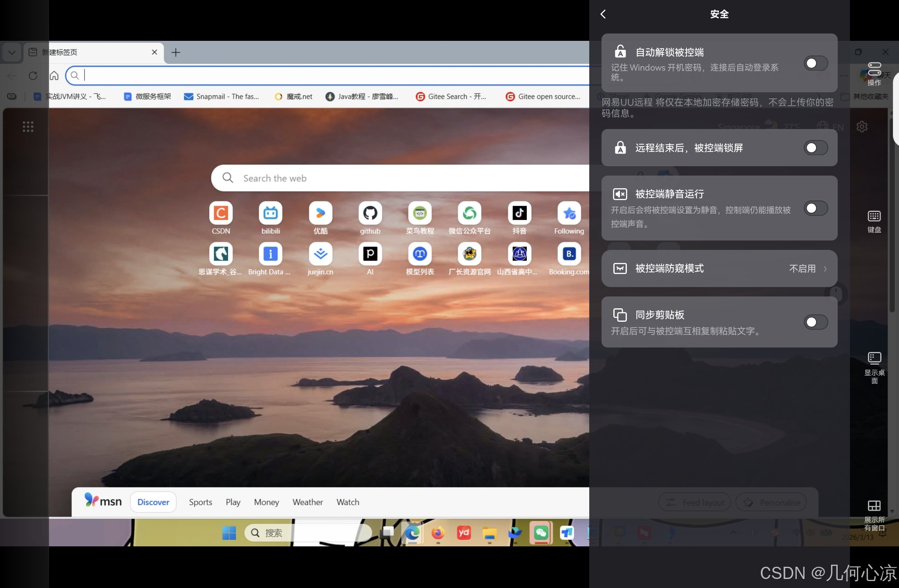Switch to the Weather tab
Viewport: 899px width, 588px height.
pyautogui.click(x=307, y=502)
